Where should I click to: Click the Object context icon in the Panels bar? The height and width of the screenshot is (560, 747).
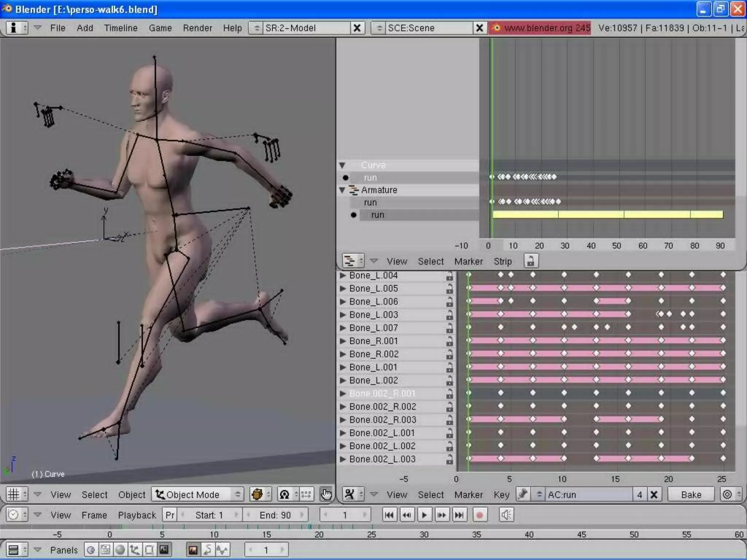[x=135, y=550]
